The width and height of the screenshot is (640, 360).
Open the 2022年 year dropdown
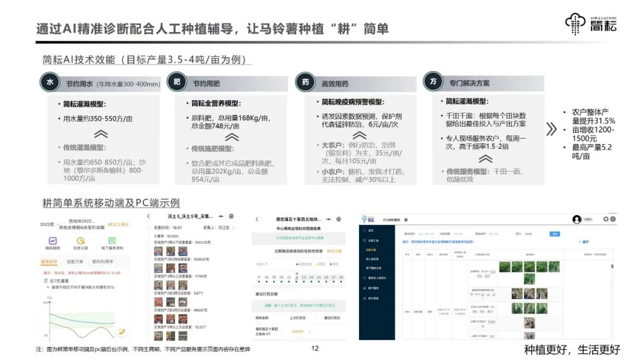[x=49, y=224]
